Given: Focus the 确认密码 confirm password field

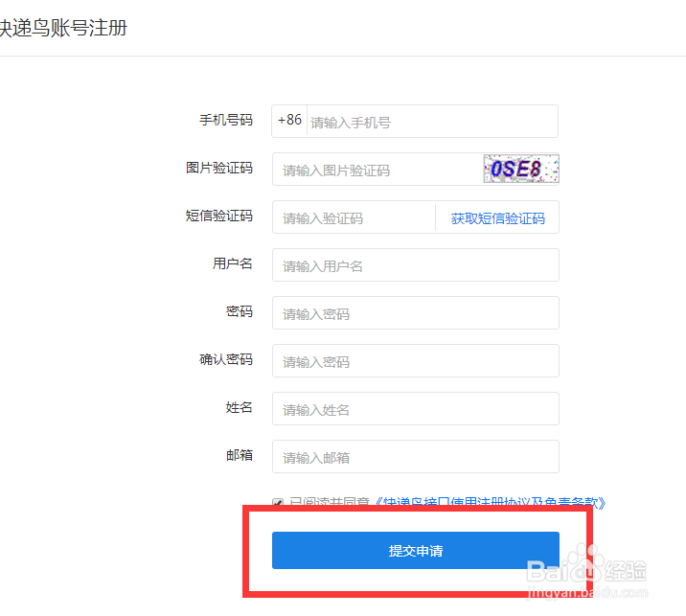Looking at the screenshot, I should (416, 361).
